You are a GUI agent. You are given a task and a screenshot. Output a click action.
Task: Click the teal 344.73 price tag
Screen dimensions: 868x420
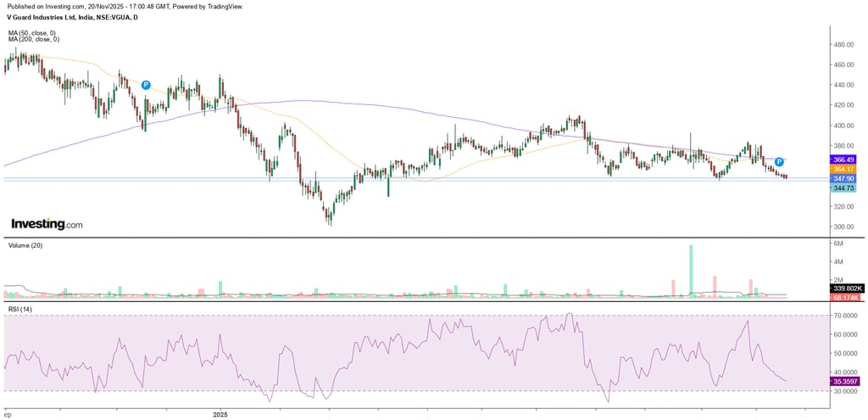click(843, 188)
